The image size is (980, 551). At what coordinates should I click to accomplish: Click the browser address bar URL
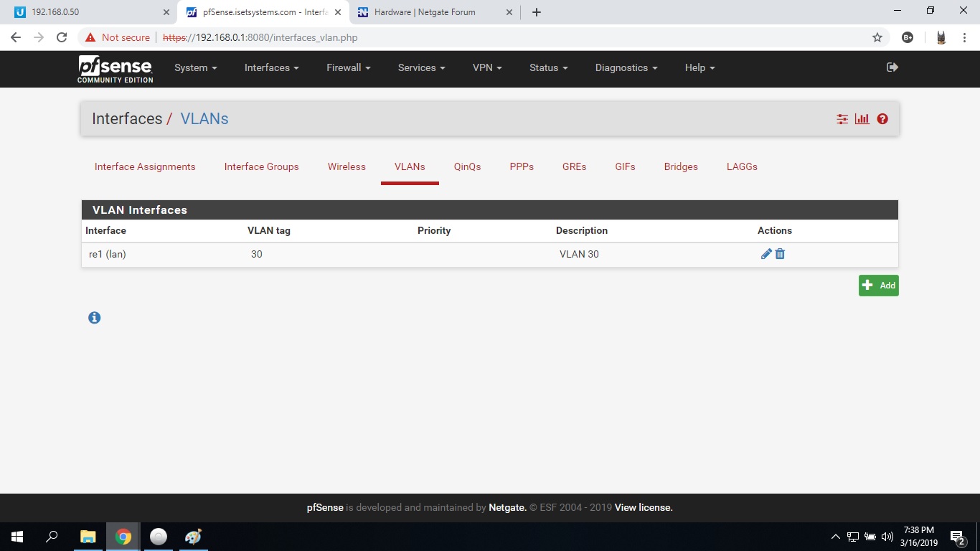(x=287, y=37)
